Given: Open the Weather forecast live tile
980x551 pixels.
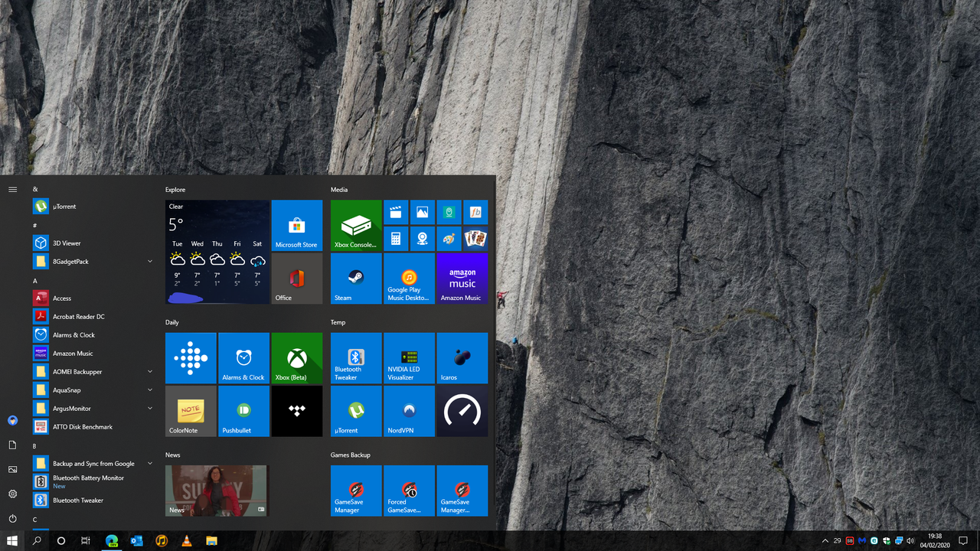Looking at the screenshot, I should [217, 252].
